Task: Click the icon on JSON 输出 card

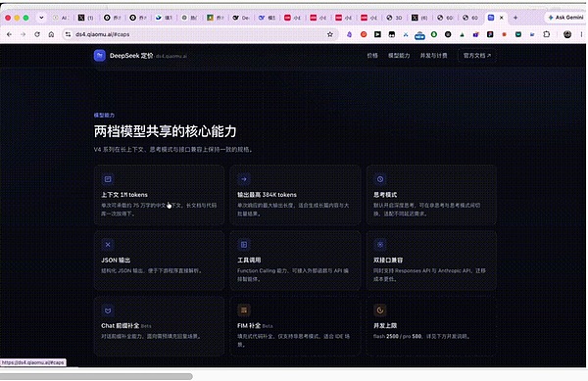Action: [108, 245]
